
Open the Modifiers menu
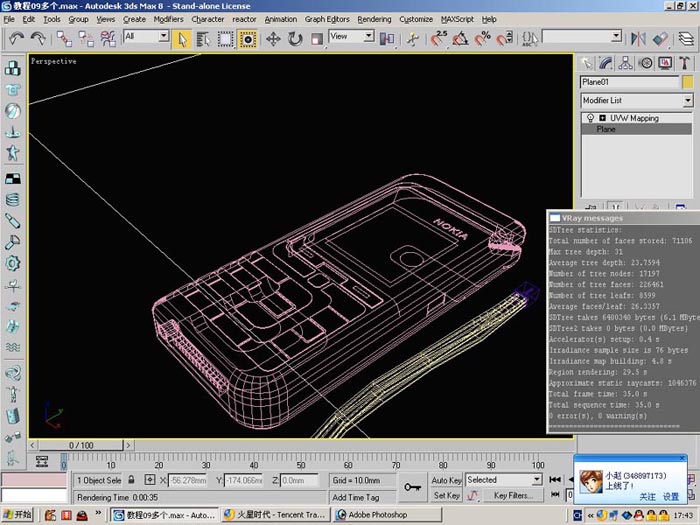[x=168, y=19]
